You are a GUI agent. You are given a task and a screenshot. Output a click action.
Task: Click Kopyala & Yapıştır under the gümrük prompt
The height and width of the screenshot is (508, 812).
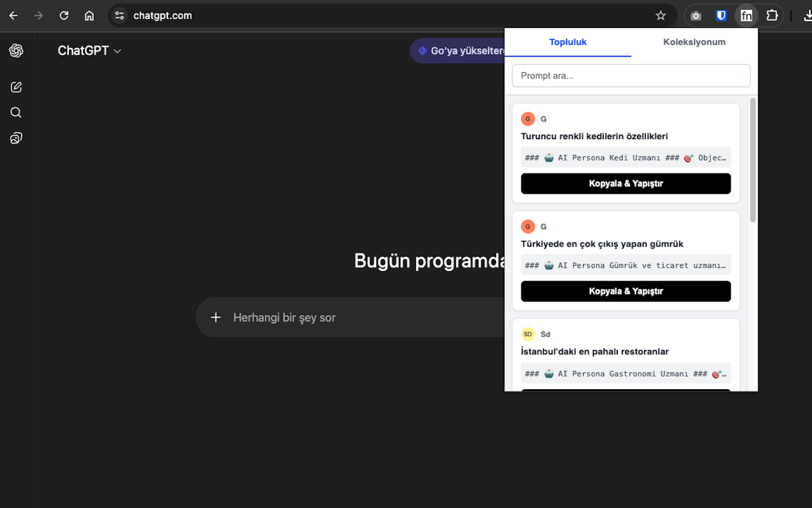(625, 291)
